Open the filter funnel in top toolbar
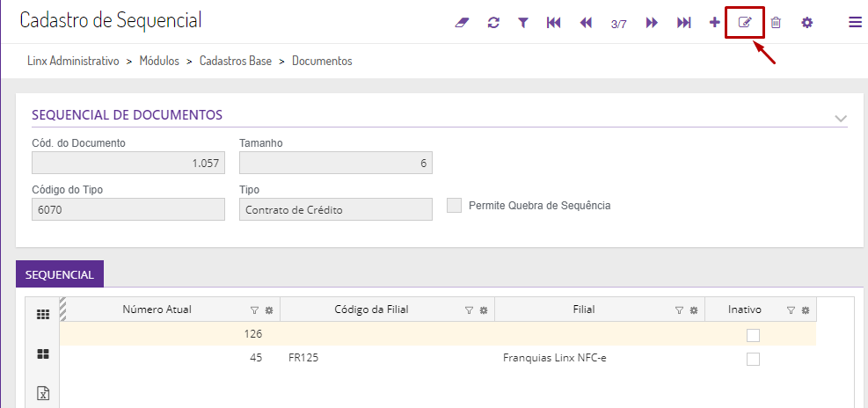Viewport: 868px width, 408px height. (523, 23)
